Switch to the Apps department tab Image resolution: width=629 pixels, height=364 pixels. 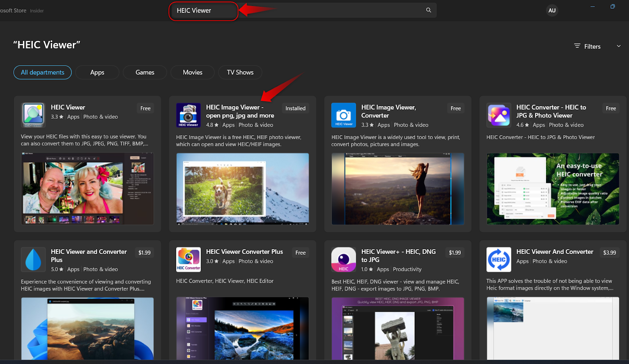[97, 72]
